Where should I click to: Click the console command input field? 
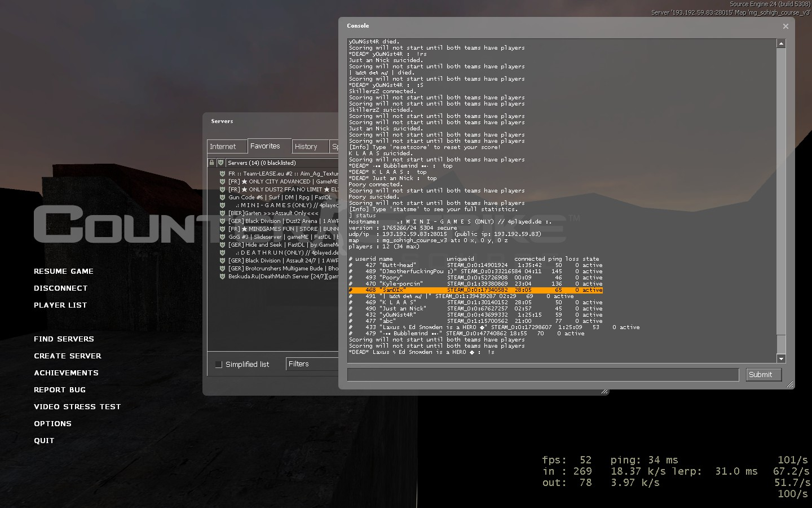point(543,375)
